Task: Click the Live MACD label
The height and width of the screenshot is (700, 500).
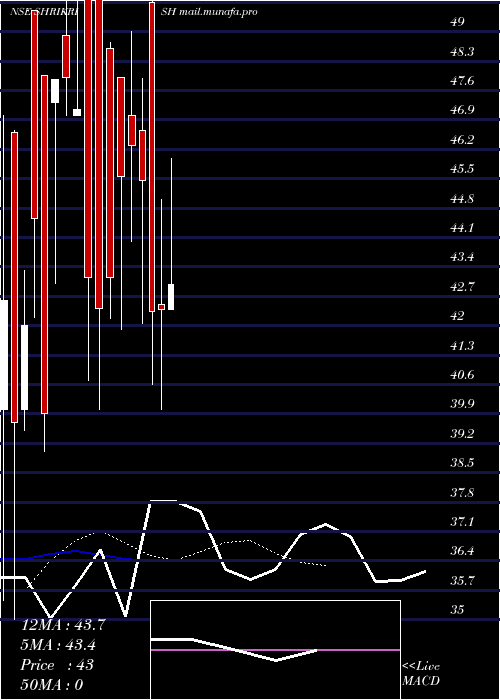Action: [x=421, y=673]
